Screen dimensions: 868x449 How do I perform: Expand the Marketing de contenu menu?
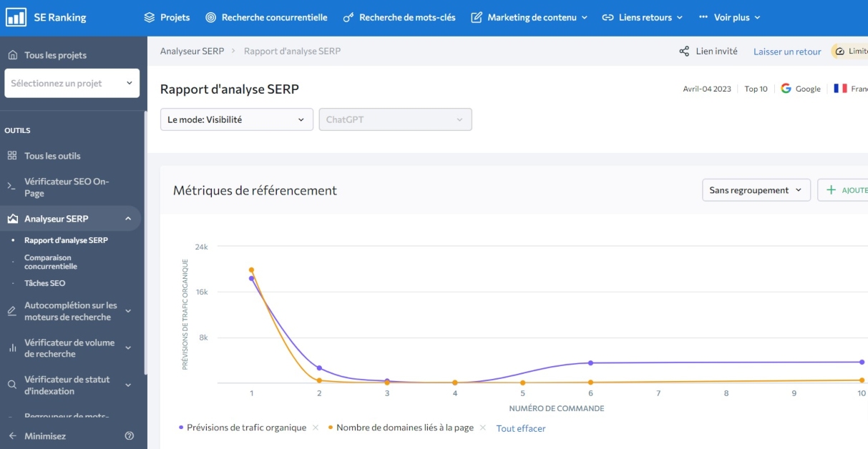530,17
